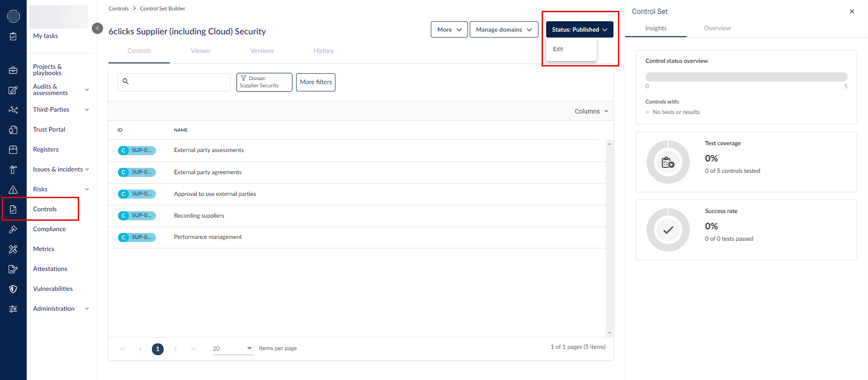This screenshot has height=380, width=868.
Task: Close the Control Set panel
Action: click(x=852, y=11)
